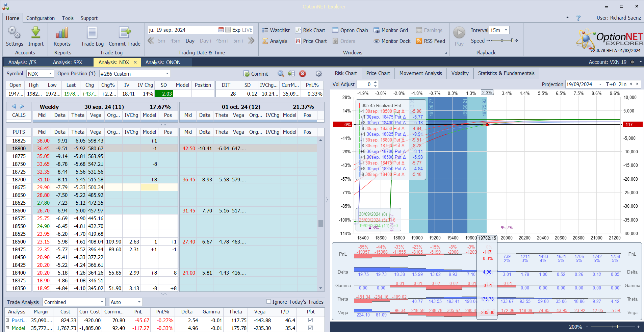This screenshot has height=332, width=644.
Task: Step back one day with Day-
Action: [191, 41]
